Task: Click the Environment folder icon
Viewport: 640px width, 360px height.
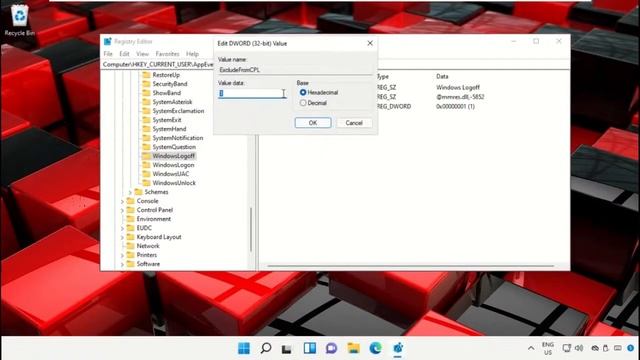Action: 130,219
